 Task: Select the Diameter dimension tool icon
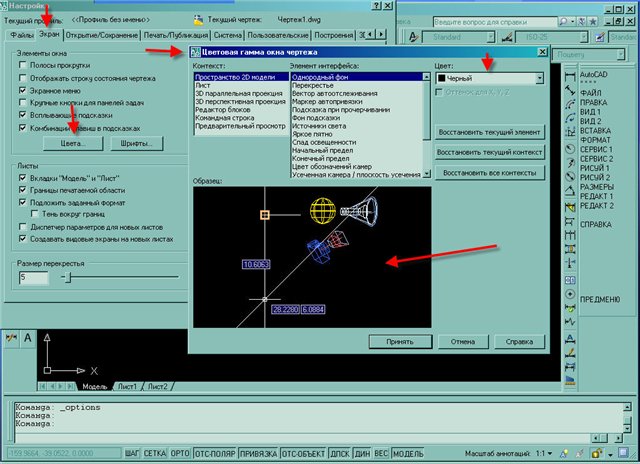click(x=570, y=177)
